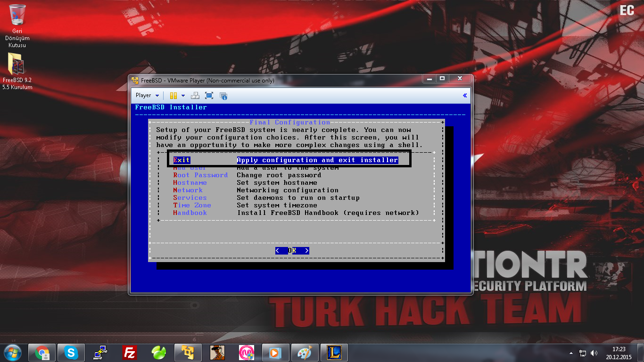Open the volume control tray icon
The image size is (644, 362).
(x=594, y=353)
